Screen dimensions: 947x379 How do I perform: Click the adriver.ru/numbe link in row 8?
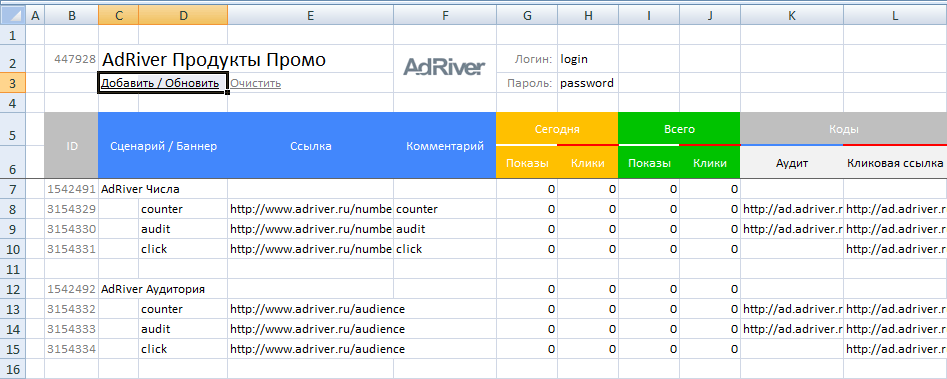point(310,209)
